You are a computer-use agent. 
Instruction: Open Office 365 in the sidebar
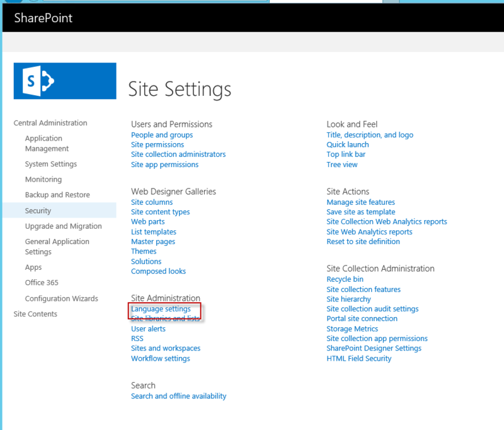tap(42, 282)
